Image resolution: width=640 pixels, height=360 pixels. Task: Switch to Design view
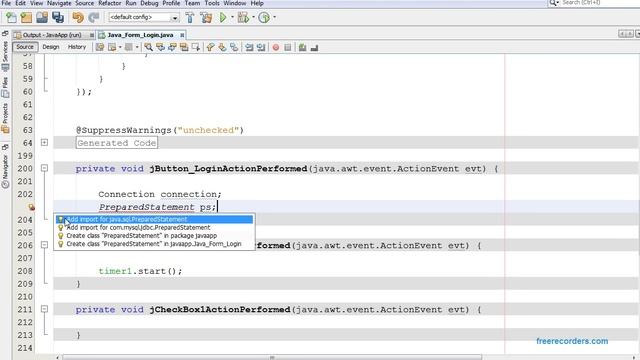tap(51, 47)
